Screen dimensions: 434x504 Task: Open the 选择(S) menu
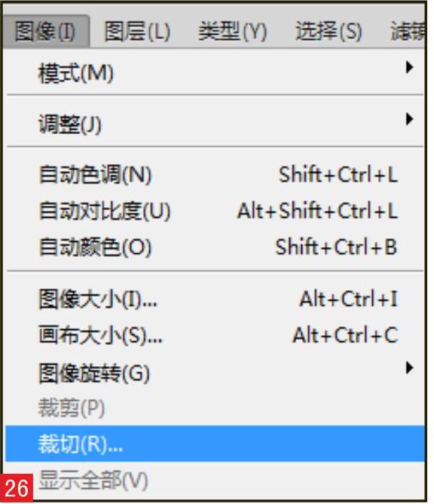(329, 32)
